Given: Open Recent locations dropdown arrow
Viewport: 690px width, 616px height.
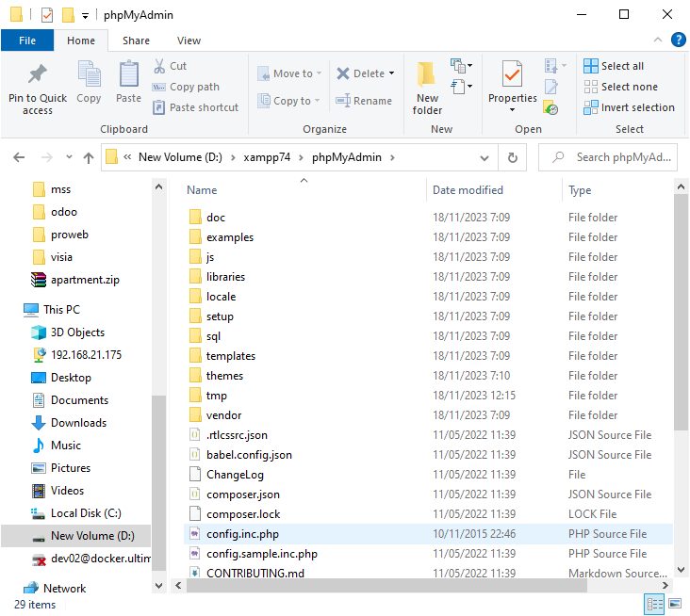Looking at the screenshot, I should pyautogui.click(x=69, y=157).
